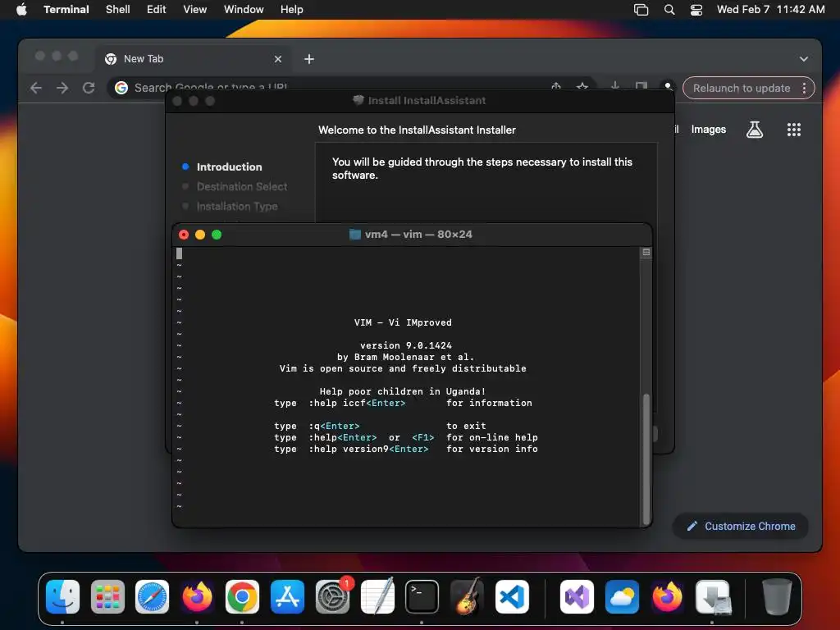The image size is (840, 630).
Task: Open the Terminal menu in menu bar
Action: click(66, 9)
